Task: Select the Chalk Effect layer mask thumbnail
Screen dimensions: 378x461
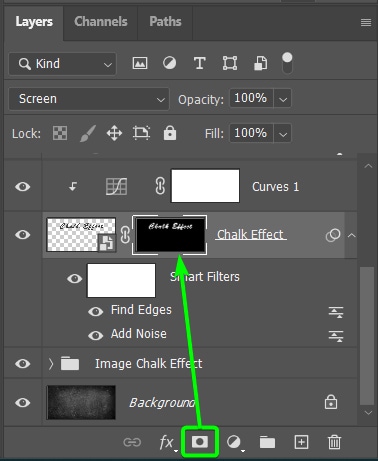Action: click(x=170, y=235)
